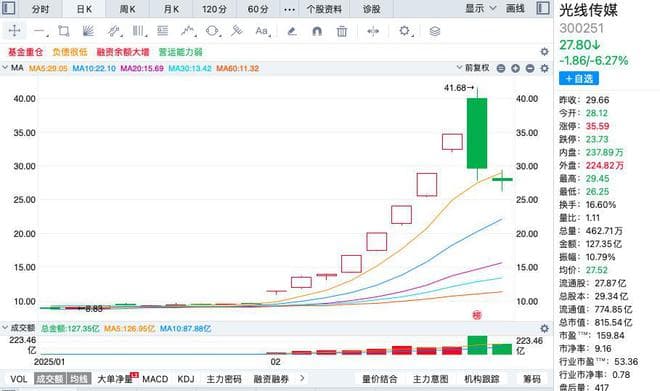The height and width of the screenshot is (391, 660).
Task: Open 前复权 adjustment dropdown
Action: click(x=473, y=68)
